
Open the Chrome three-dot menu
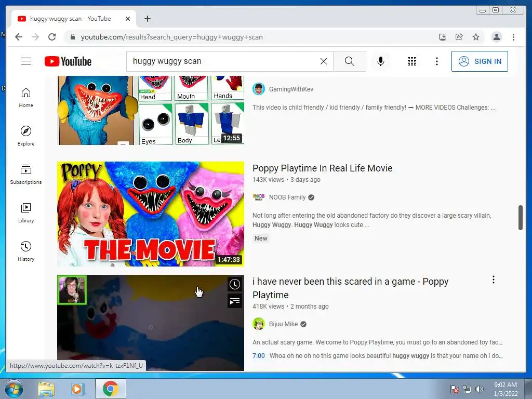tap(513, 37)
